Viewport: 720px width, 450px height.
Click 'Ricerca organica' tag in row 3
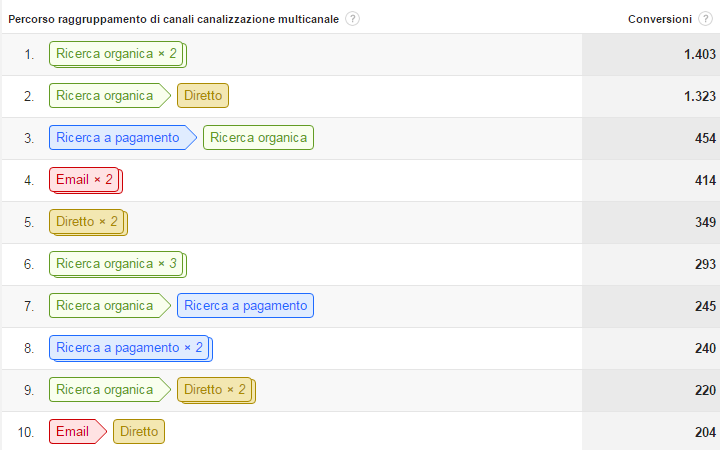click(259, 138)
